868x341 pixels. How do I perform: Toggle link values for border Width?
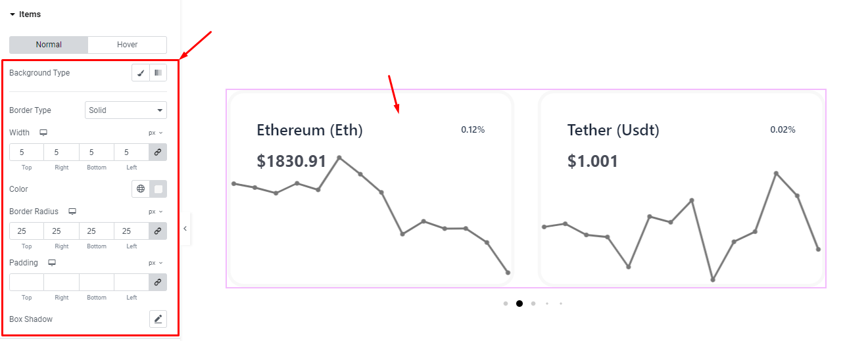[x=158, y=152]
